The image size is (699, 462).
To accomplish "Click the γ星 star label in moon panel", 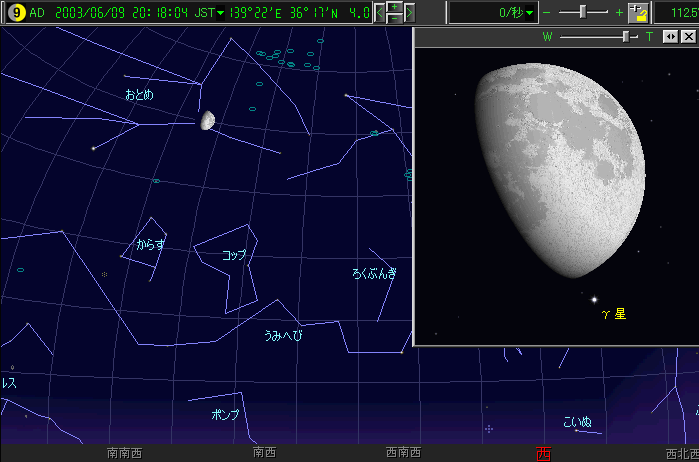I will click(613, 314).
